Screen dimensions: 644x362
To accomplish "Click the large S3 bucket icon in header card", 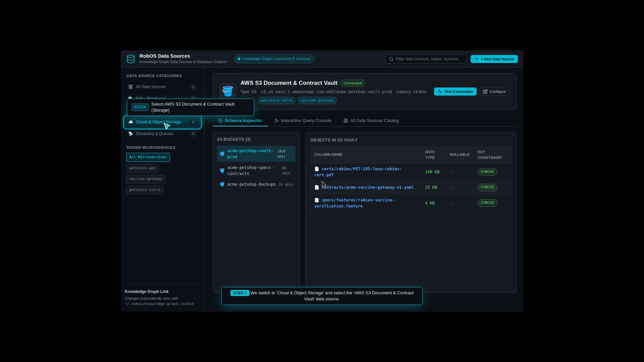I will (x=228, y=92).
